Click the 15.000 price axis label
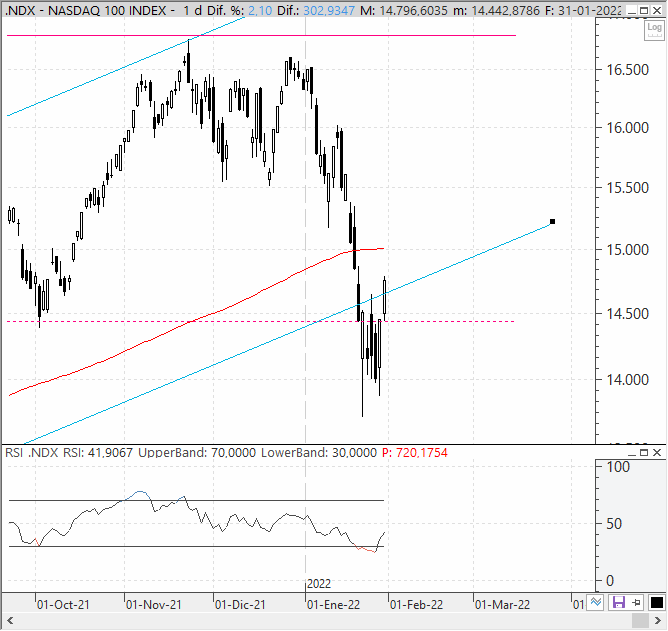Image resolution: width=668 pixels, height=631 pixels. click(628, 250)
